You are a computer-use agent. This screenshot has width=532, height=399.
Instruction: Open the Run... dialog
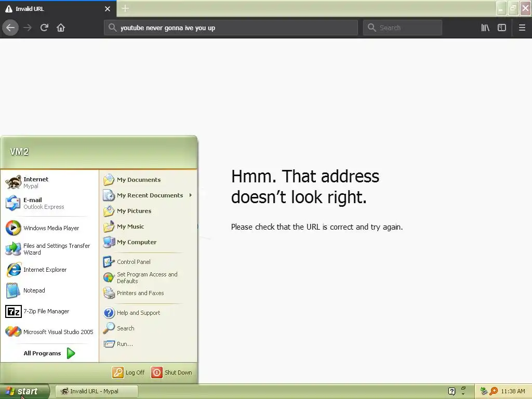coord(148,344)
